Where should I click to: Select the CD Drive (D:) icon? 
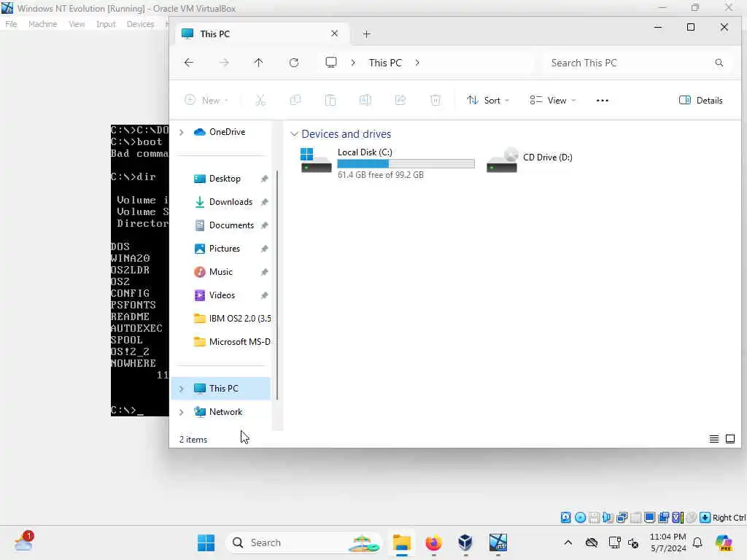tap(502, 160)
